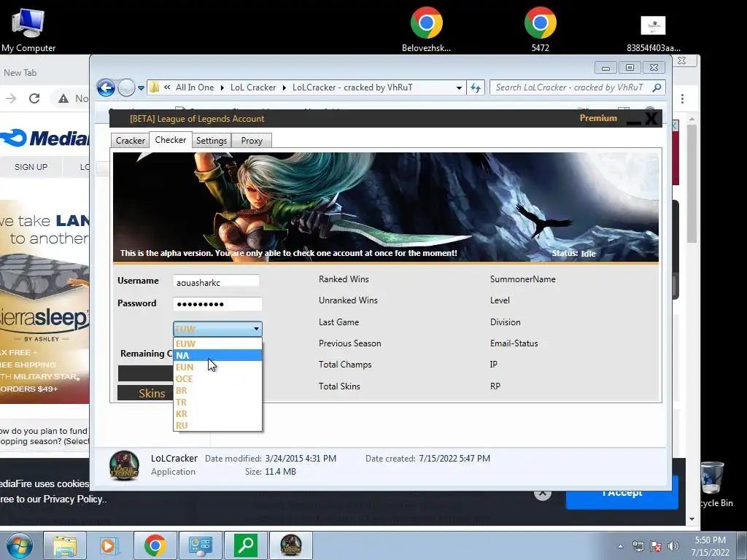Click the MediaFire logo
747x560 pixels.
click(44, 138)
